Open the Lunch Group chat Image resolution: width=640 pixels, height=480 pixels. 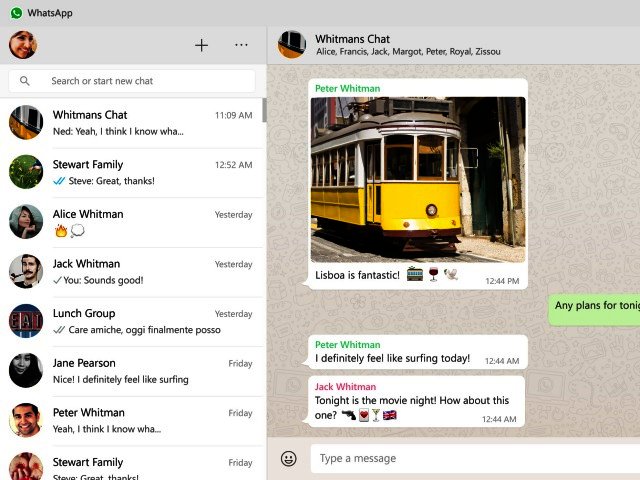click(x=133, y=322)
